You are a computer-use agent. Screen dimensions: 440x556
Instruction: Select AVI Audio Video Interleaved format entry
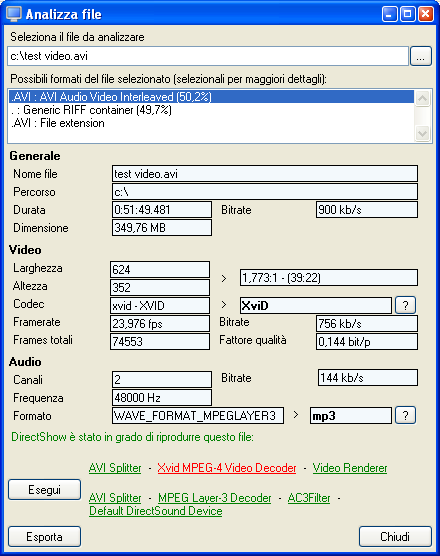[211, 97]
